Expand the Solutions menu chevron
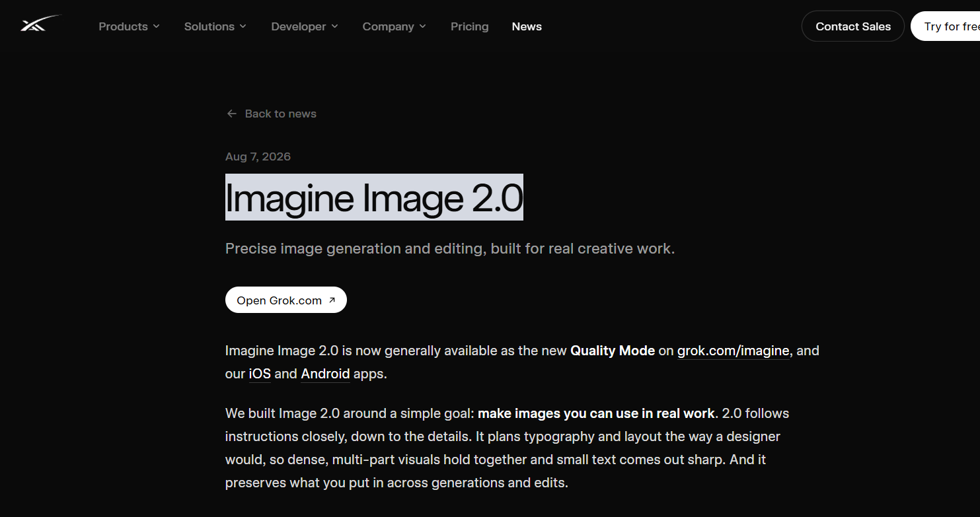Image resolution: width=980 pixels, height=517 pixels. (x=243, y=26)
